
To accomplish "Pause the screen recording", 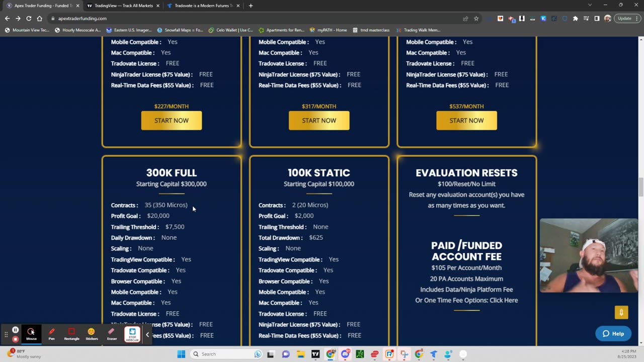I will click(x=16, y=330).
